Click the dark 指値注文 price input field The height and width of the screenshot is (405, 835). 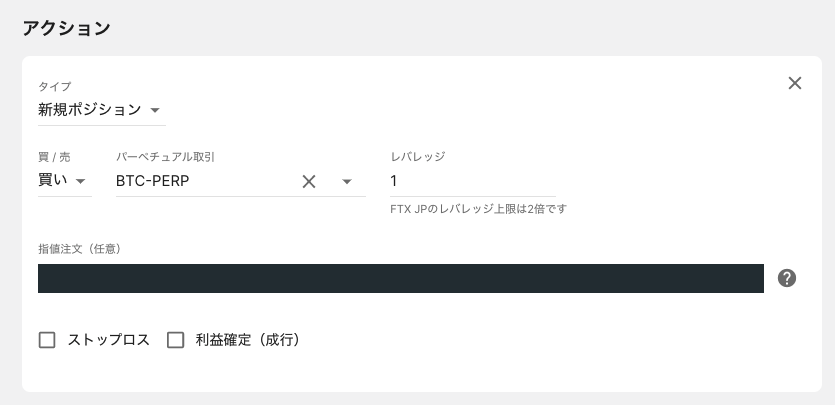click(x=400, y=278)
